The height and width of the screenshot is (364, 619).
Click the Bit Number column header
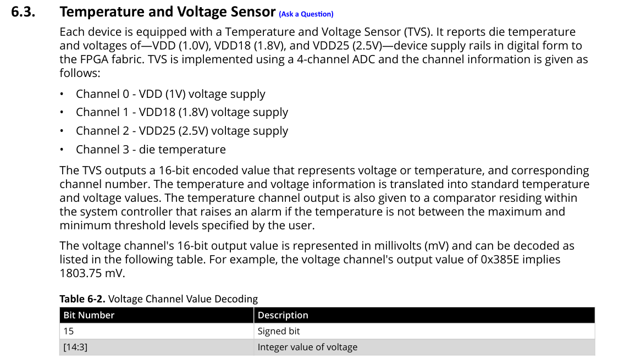click(157, 315)
